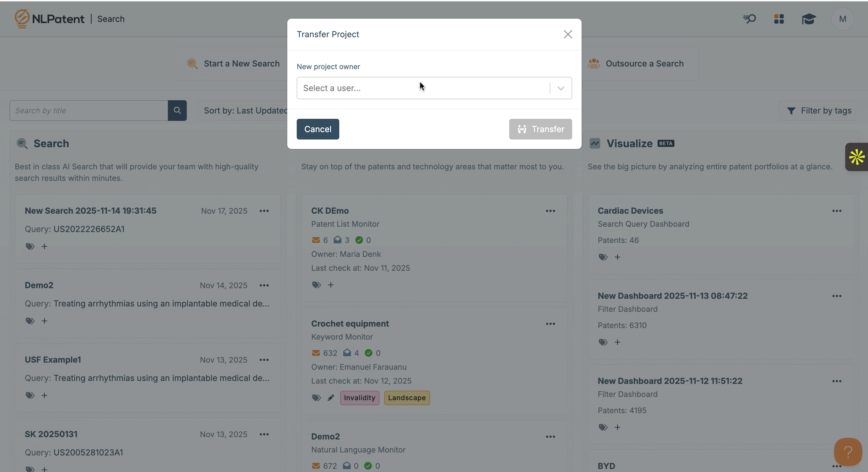Screen dimensions: 868x472
Task: Open options menu for CK DEmo
Action: 550,211
